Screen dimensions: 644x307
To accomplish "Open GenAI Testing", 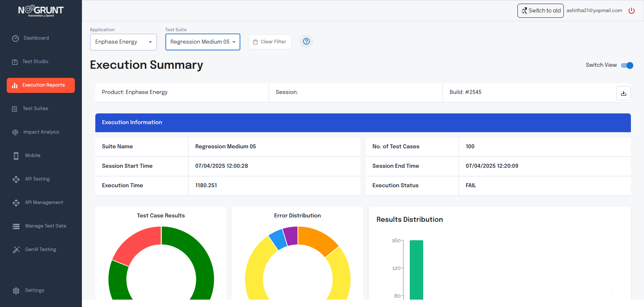I will pyautogui.click(x=41, y=250).
